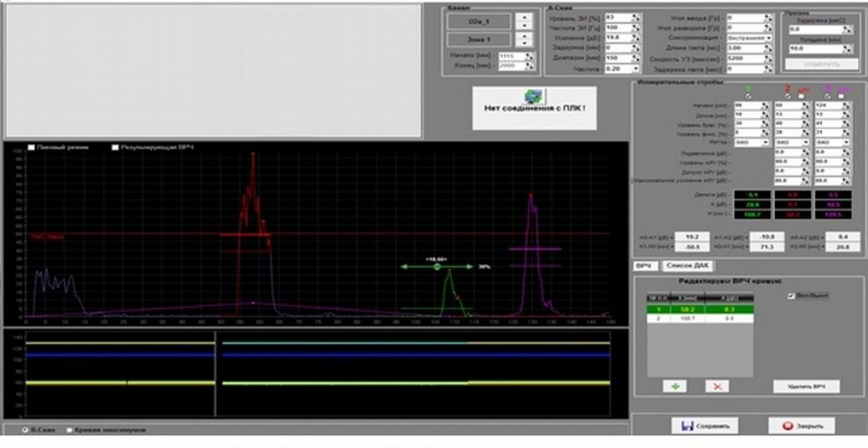
Task: Select the ВРЧ tab
Action: pos(643,265)
